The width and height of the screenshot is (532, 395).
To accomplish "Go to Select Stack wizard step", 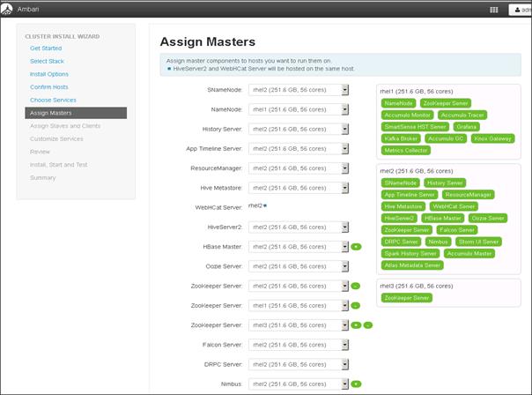I will tap(47, 61).
